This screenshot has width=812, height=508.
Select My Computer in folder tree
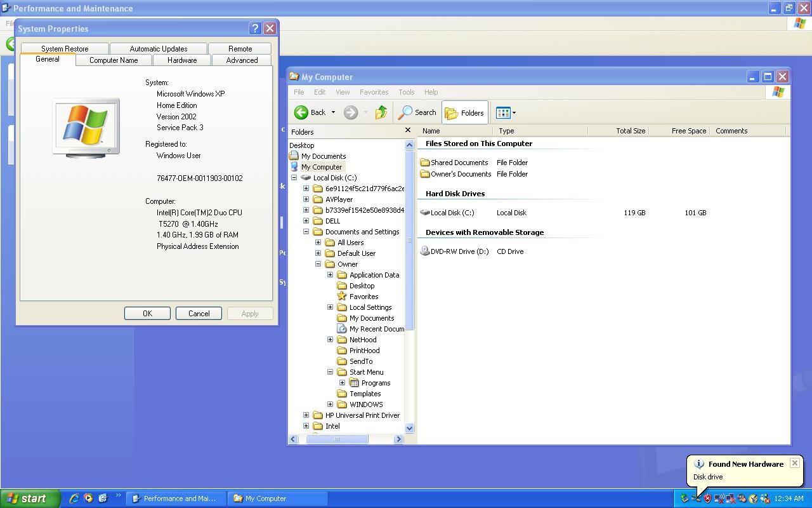(316, 167)
